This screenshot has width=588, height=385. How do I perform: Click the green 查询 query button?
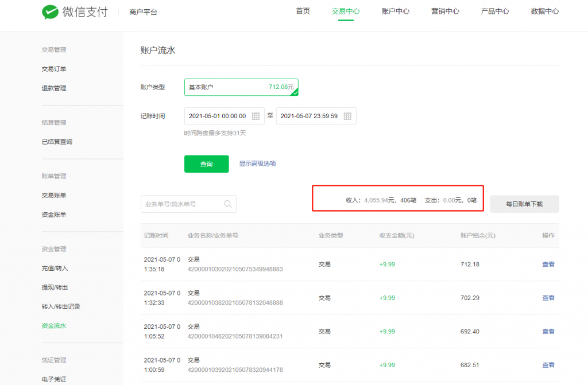(x=206, y=164)
